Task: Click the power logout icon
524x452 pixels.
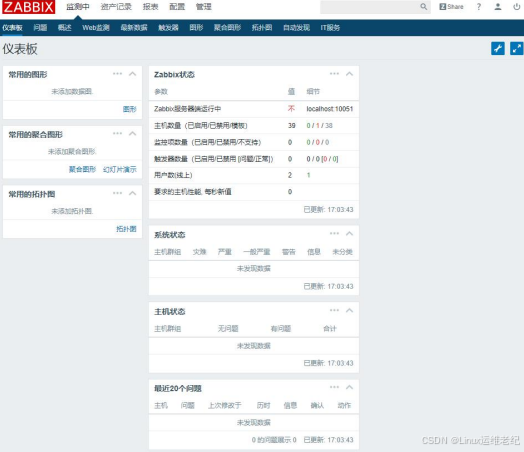Action: click(x=517, y=7)
